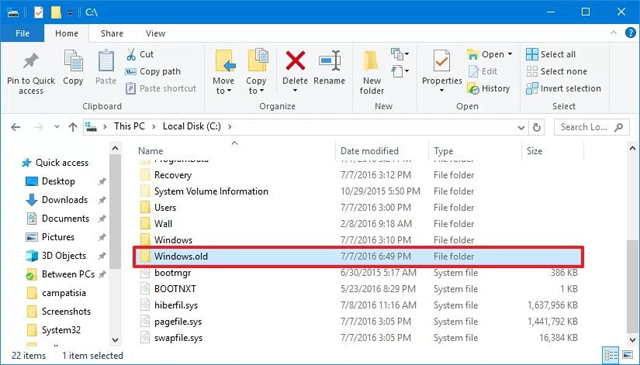Open the address bar history dropdown
Screen dimensions: 640x365
(521, 127)
